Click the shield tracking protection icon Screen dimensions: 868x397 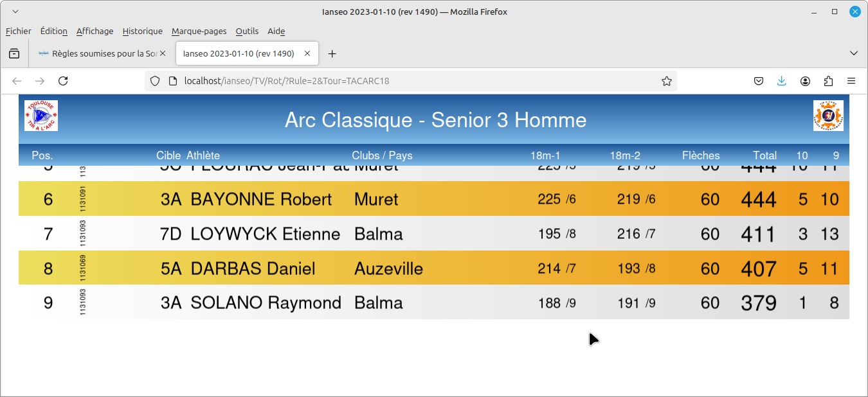pyautogui.click(x=154, y=81)
